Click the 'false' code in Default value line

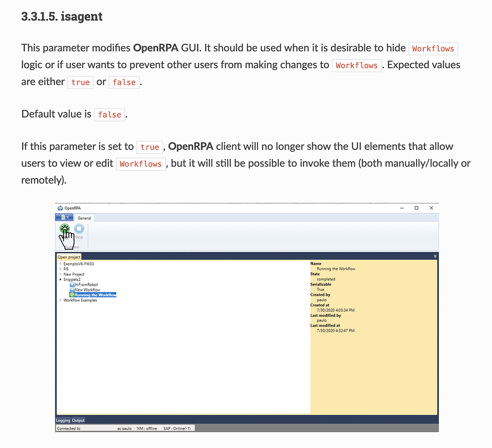(x=110, y=115)
